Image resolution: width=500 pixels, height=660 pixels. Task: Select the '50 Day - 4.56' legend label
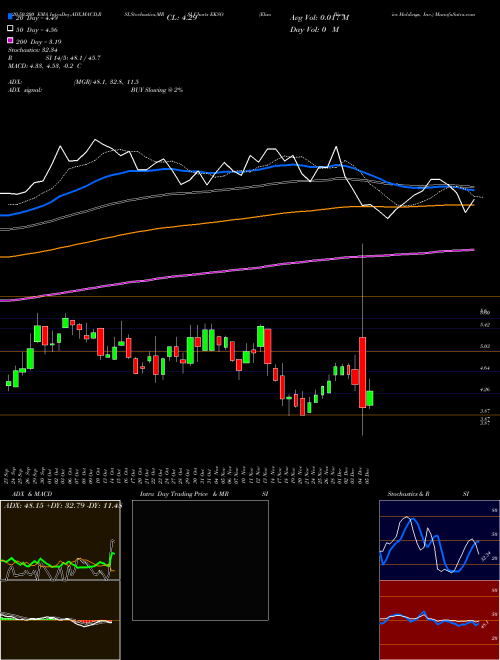click(37, 30)
